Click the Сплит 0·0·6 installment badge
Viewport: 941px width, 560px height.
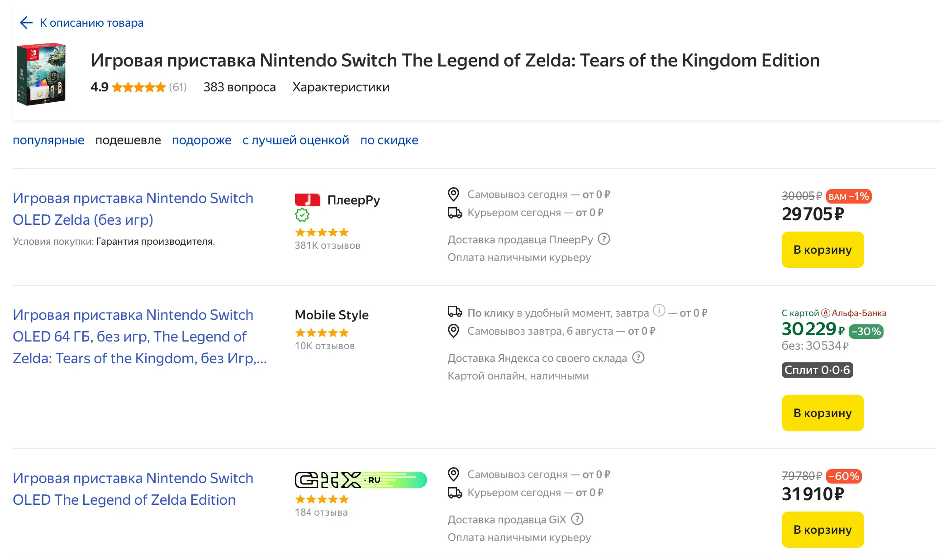coord(817,370)
